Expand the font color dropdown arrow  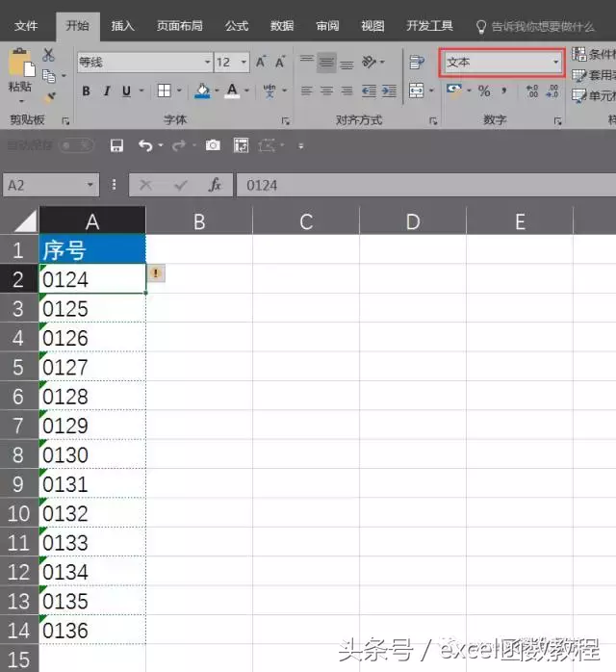(x=246, y=90)
